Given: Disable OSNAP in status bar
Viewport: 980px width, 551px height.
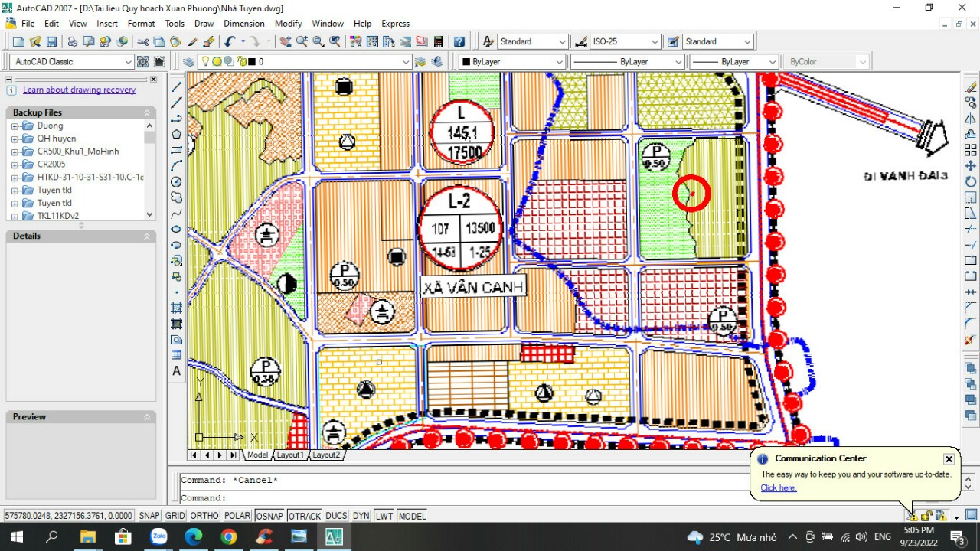Looking at the screenshot, I should pos(269,516).
